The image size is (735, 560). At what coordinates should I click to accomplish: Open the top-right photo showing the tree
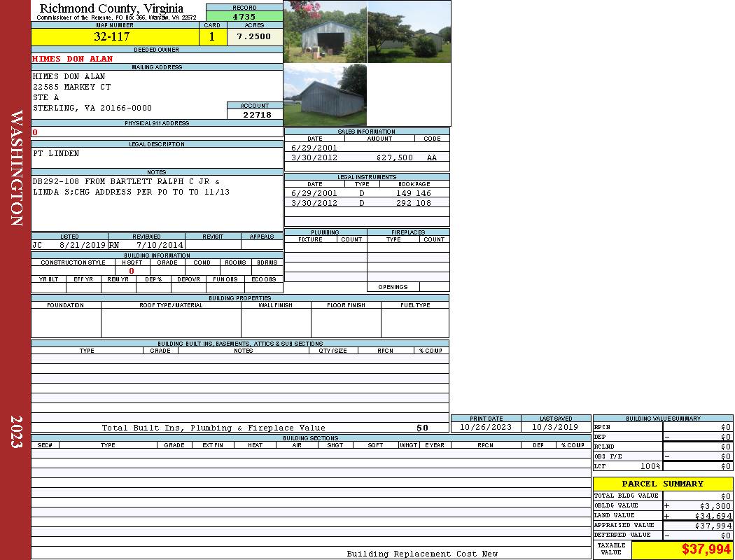click(x=409, y=31)
